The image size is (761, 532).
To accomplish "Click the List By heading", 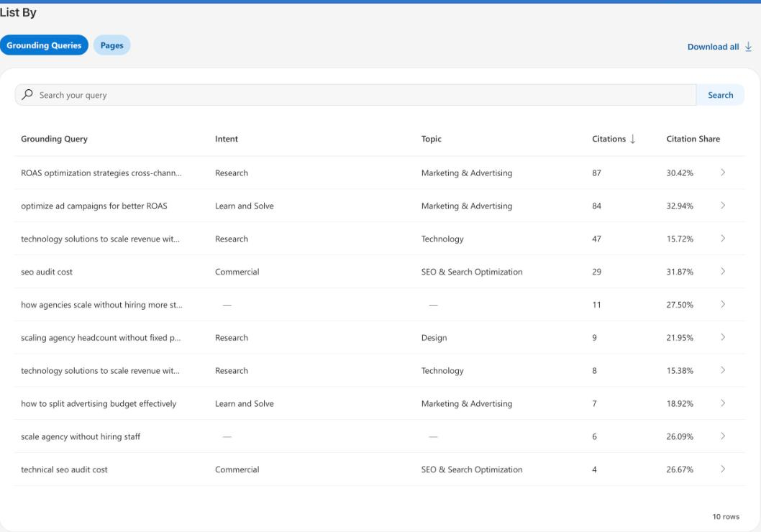I will [x=18, y=13].
